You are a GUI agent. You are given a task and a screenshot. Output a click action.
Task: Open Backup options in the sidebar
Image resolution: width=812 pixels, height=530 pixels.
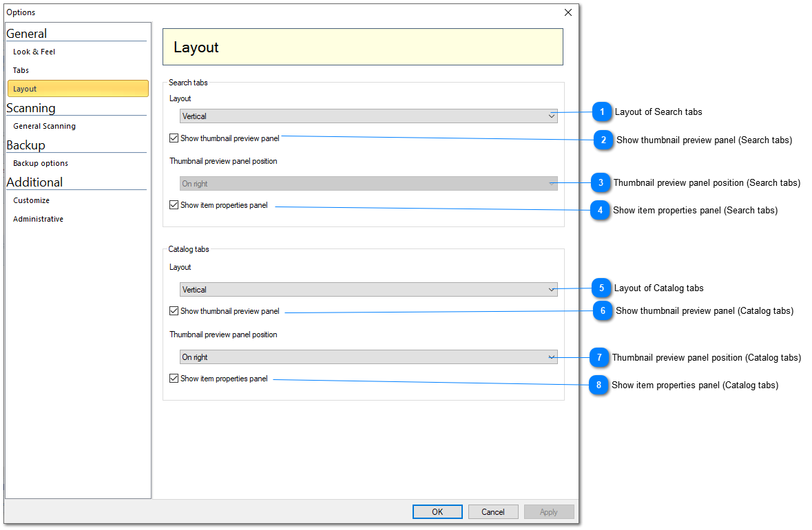[40, 163]
